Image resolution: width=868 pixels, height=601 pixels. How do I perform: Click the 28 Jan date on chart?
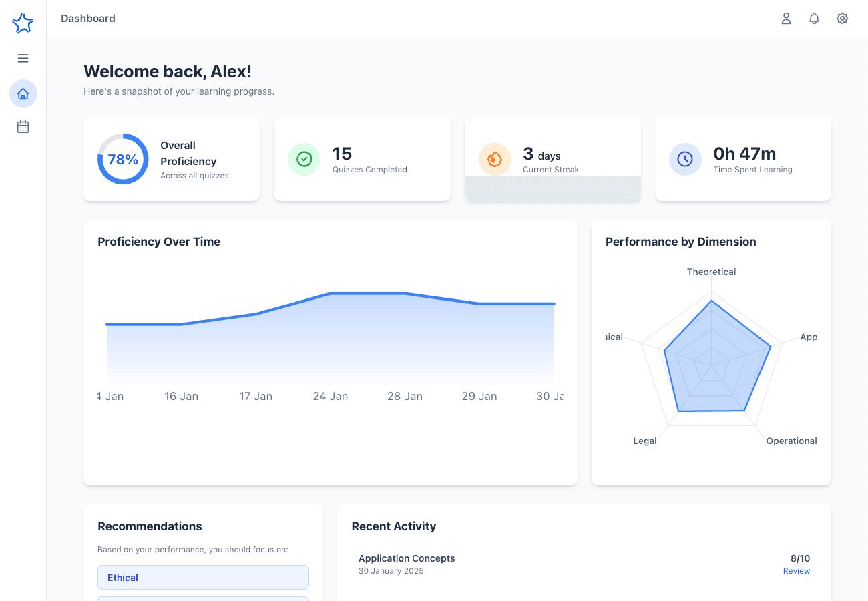[405, 396]
